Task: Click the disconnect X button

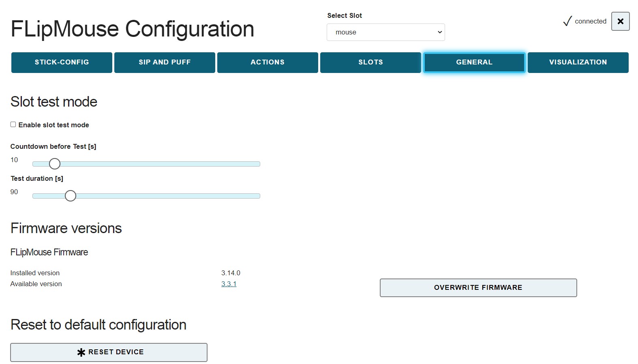Action: point(621,21)
